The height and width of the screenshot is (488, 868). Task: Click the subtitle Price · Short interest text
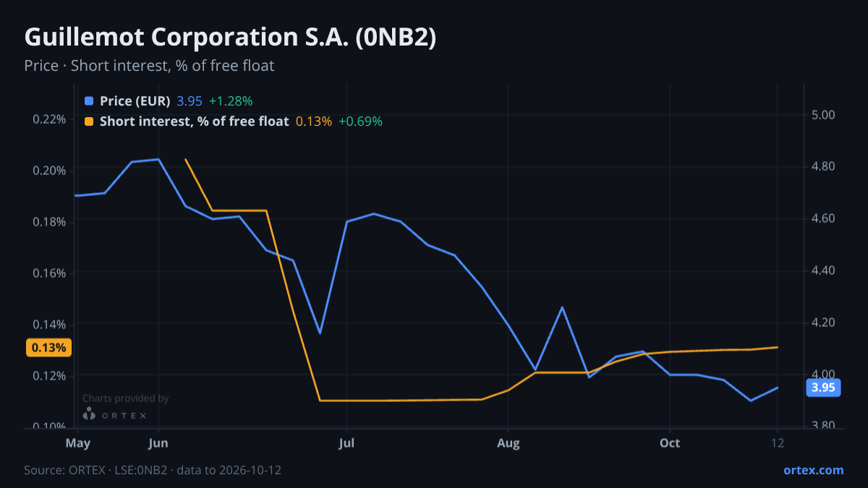[x=149, y=66]
